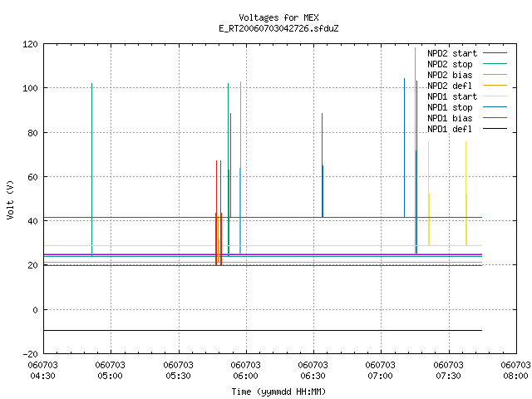Click the purple legend line for NPD2 start
The height and width of the screenshot is (399, 532).
coord(495,53)
